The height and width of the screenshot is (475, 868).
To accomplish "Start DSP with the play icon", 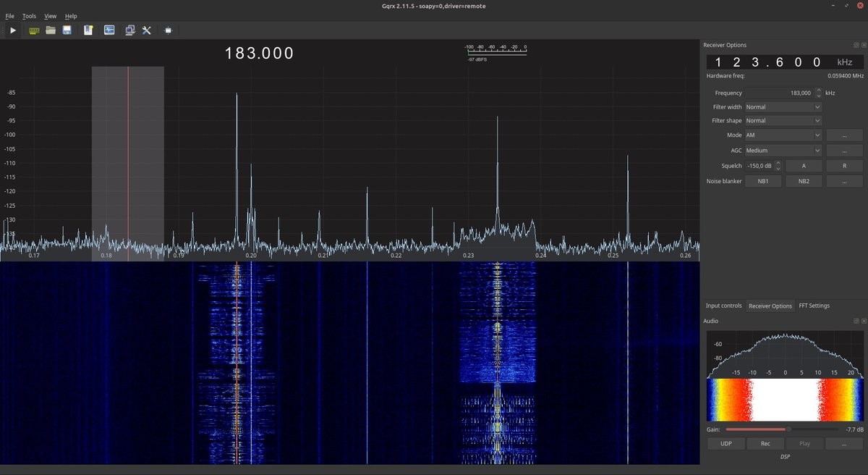I will point(13,30).
